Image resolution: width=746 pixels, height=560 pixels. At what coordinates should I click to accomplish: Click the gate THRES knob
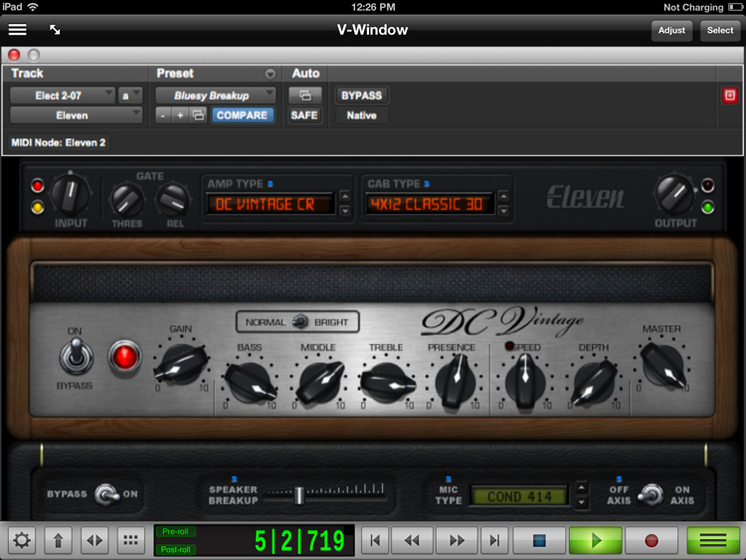(126, 200)
